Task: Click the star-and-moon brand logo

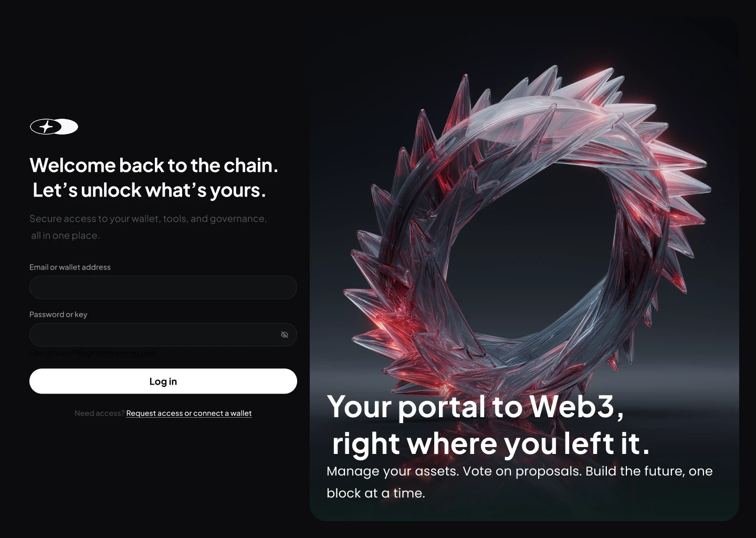Action: 54,127
